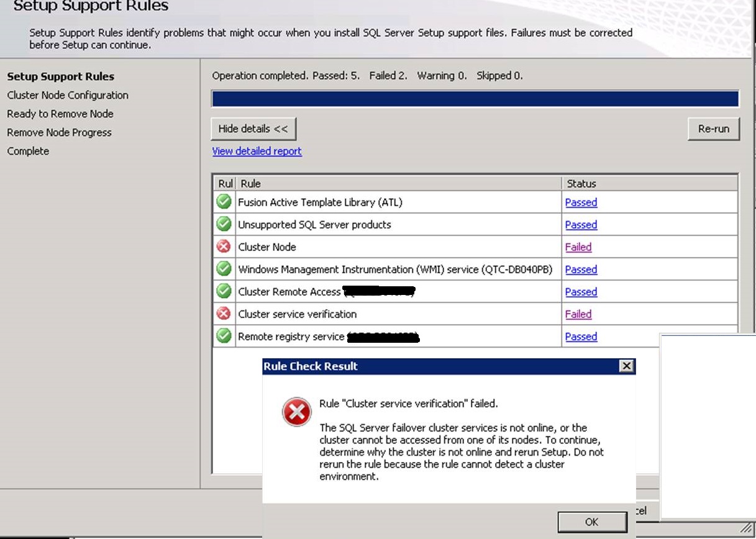Click the passed icon beside the WMI service rule
This screenshot has height=539, width=756.
[223, 269]
